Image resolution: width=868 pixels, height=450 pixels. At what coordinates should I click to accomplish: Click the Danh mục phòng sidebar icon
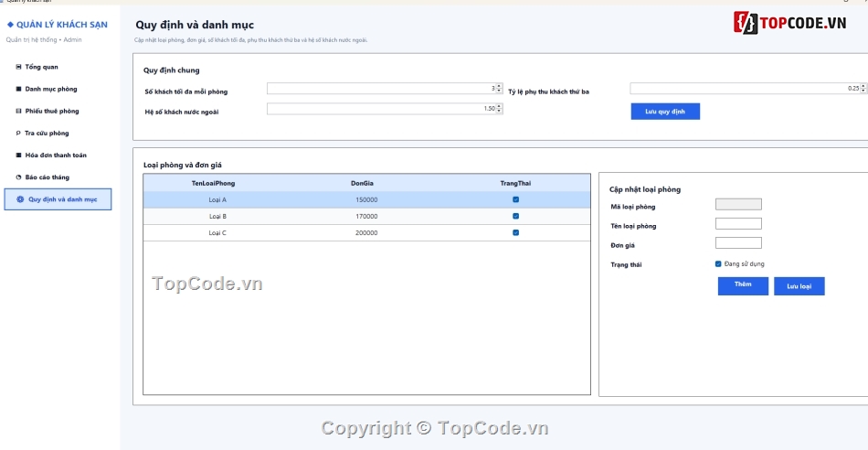tap(19, 90)
